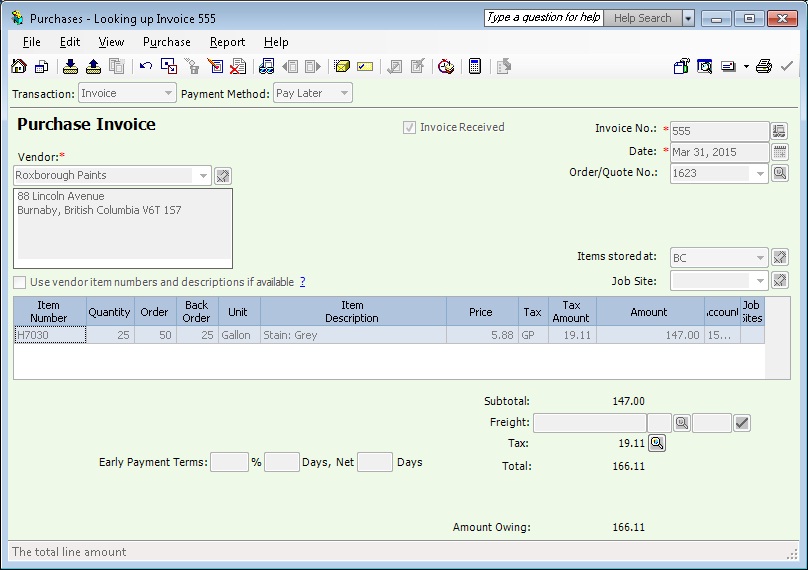The image size is (808, 570).
Task: Click the yellow check-mark card toolbar icon
Action: pos(365,66)
